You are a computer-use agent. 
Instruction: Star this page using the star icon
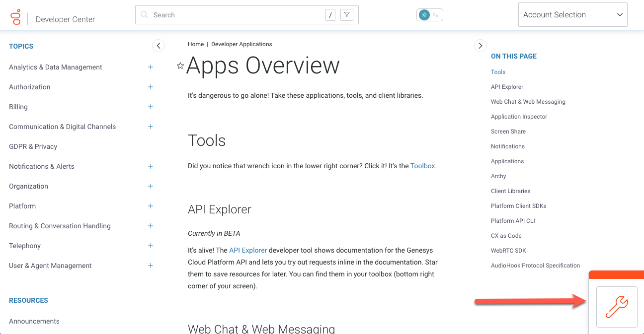(x=180, y=65)
